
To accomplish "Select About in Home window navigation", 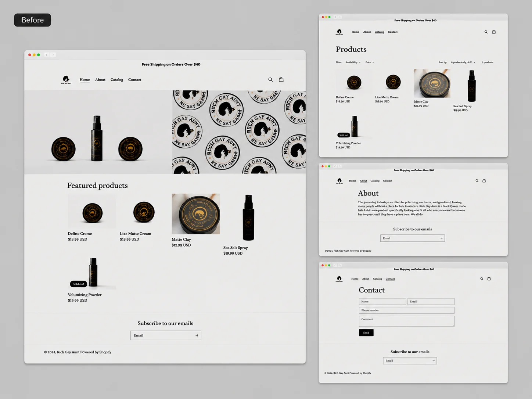I will click(x=100, y=80).
